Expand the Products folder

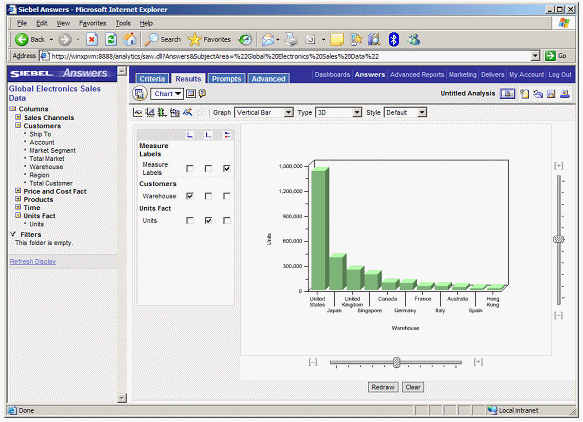[18, 199]
